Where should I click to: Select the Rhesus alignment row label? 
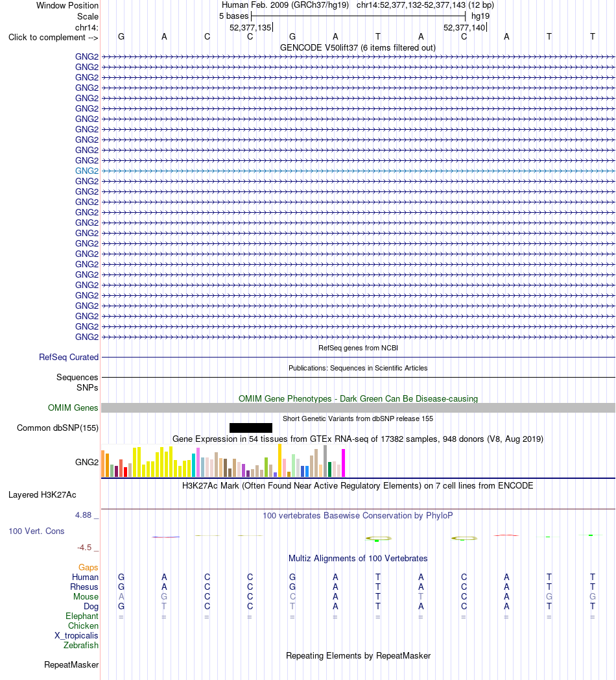(x=84, y=587)
